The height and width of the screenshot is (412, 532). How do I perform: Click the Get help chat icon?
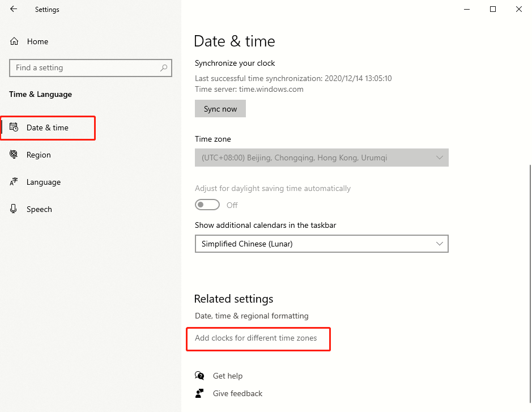pyautogui.click(x=199, y=375)
